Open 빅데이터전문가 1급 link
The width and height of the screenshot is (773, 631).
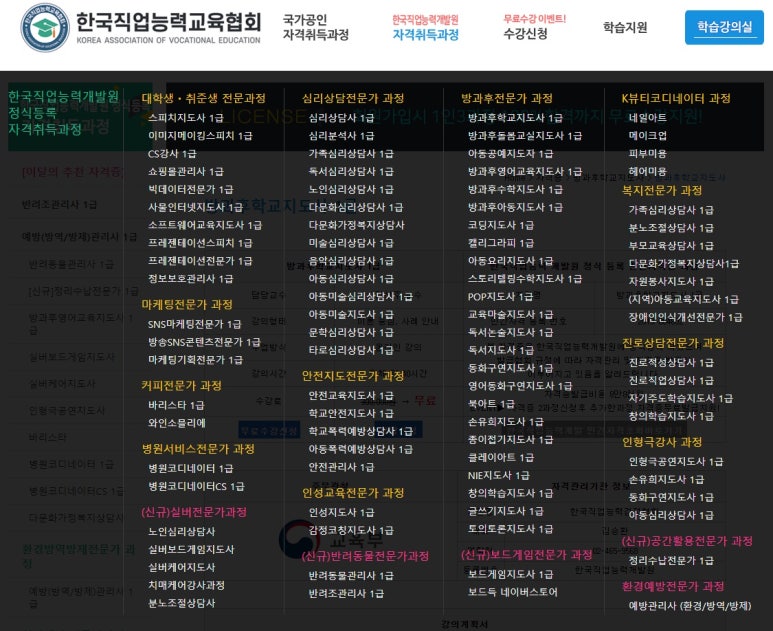[x=190, y=189]
